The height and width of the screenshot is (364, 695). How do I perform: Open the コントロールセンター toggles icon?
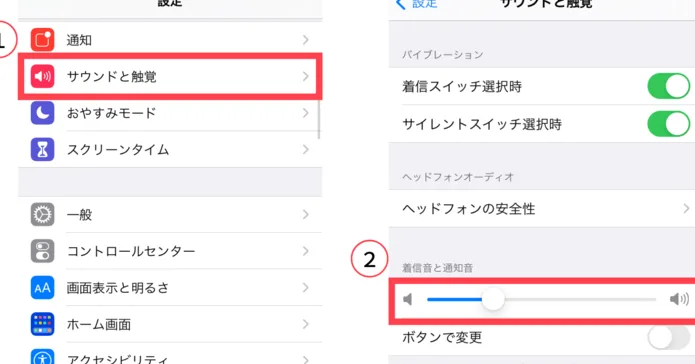click(43, 251)
